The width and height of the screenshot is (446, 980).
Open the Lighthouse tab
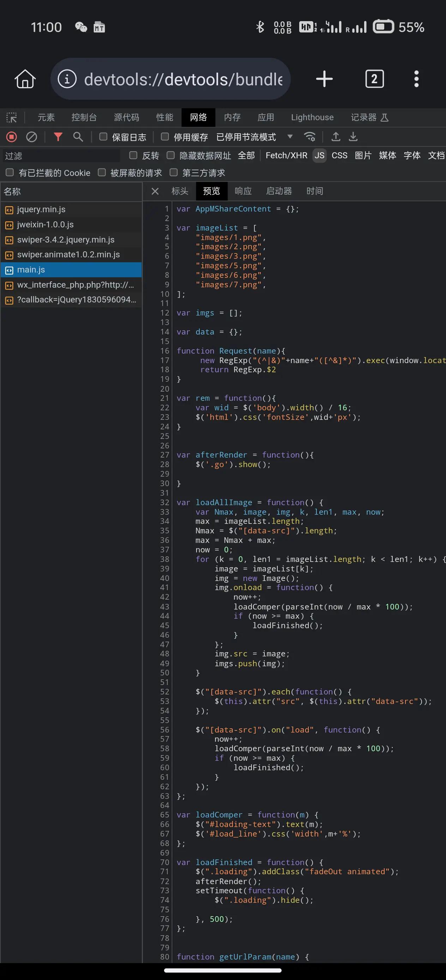coord(312,117)
